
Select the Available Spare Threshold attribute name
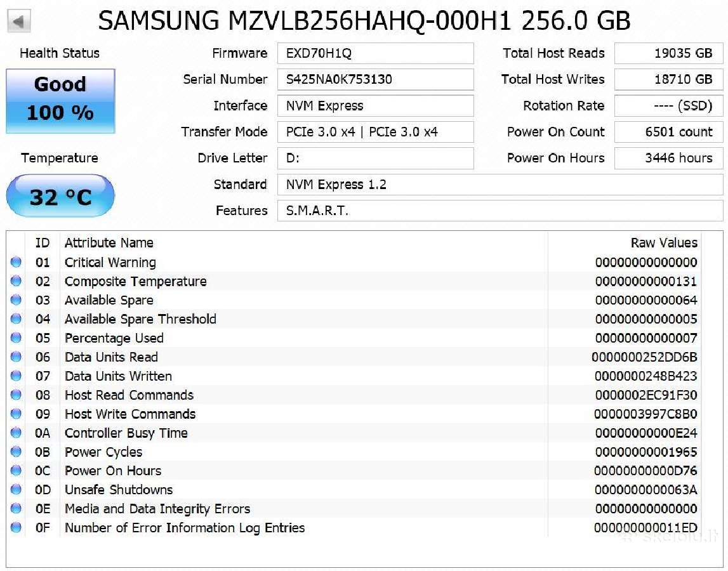click(x=141, y=319)
